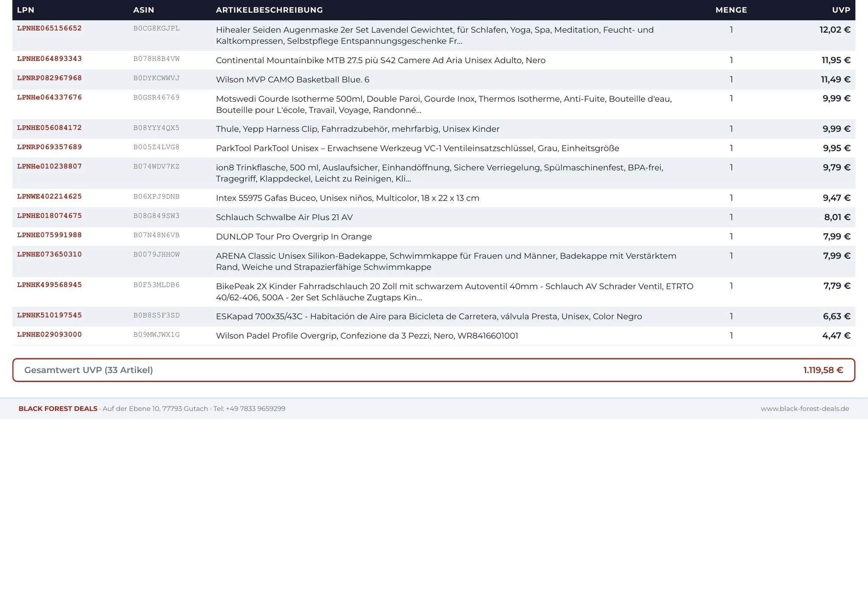Select LPN code LPNHE073650310
868x614 pixels.
[x=49, y=254]
